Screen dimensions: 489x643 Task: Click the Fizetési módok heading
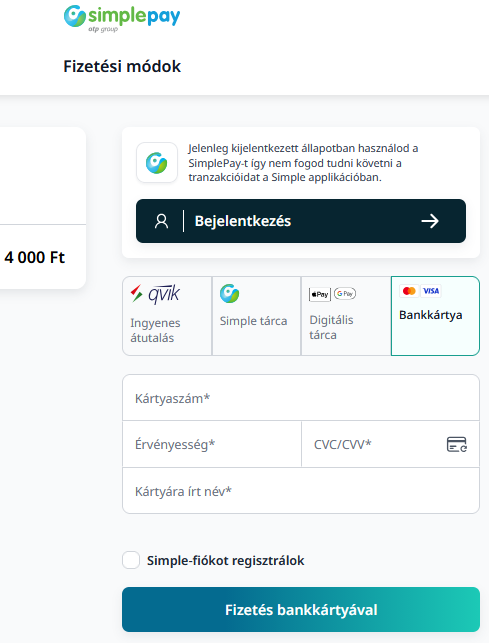click(x=122, y=66)
